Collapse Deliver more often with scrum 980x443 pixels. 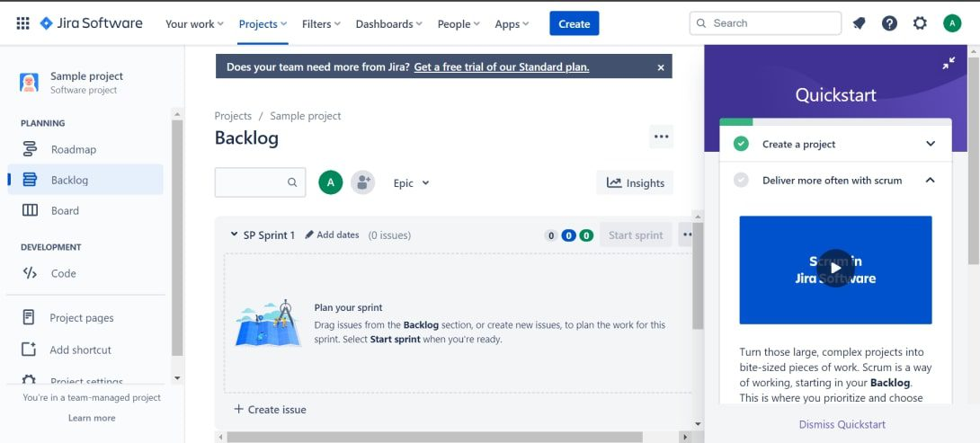tap(931, 180)
